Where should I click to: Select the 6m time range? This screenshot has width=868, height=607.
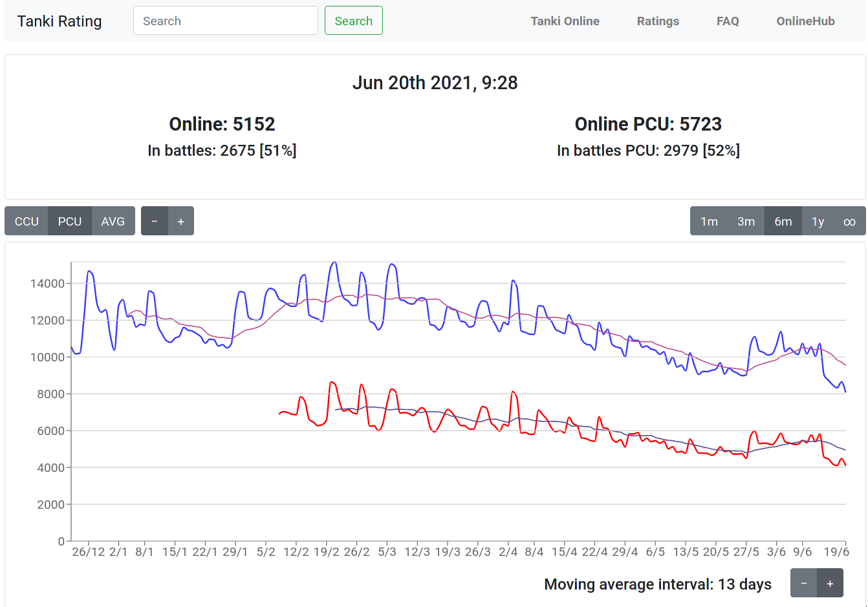point(783,221)
